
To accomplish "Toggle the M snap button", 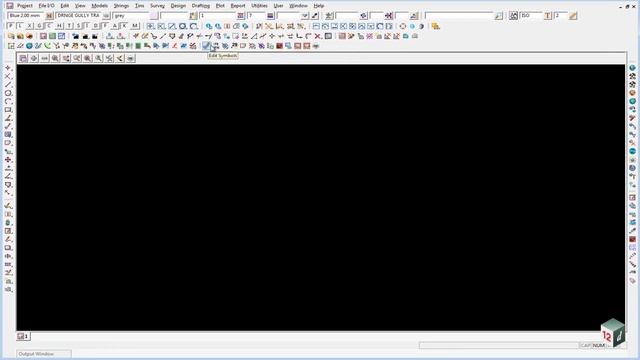I will [x=135, y=26].
